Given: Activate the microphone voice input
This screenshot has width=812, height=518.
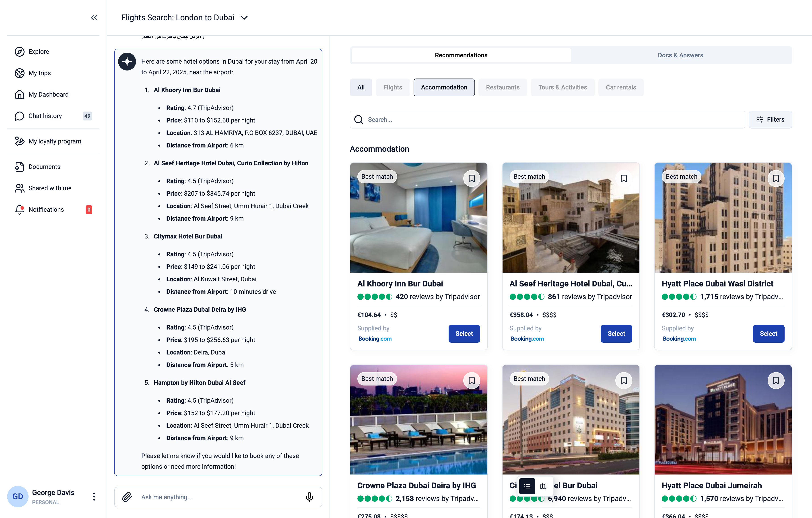Looking at the screenshot, I should pos(309,497).
